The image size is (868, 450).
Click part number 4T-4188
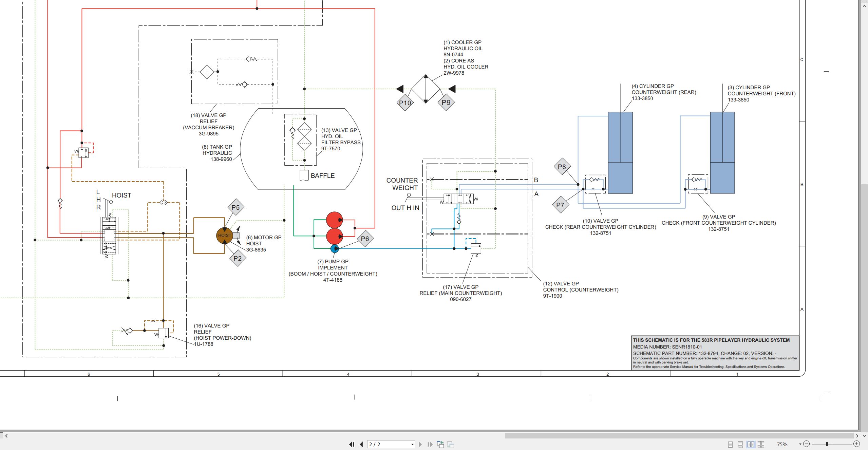333,280
